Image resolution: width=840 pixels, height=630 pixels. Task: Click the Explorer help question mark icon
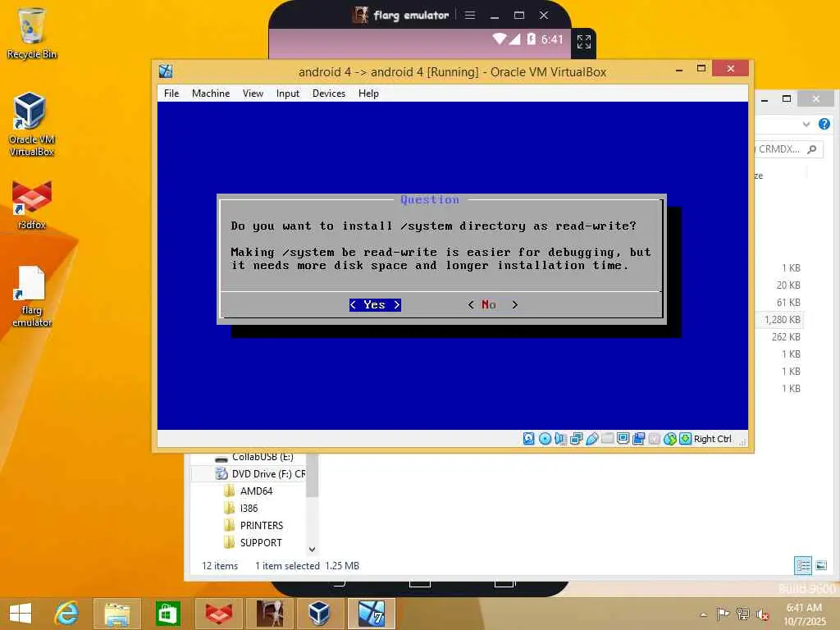[x=824, y=124]
